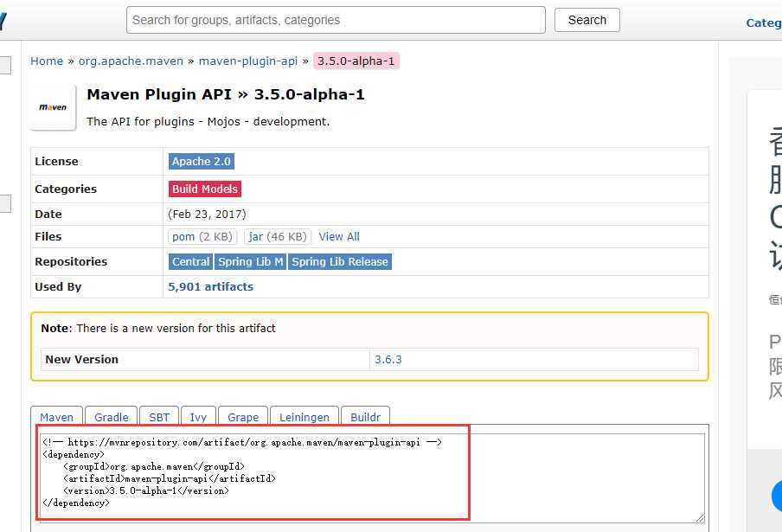Image resolution: width=782 pixels, height=532 pixels.
Task: Click the Used By row label
Action: [58, 286]
